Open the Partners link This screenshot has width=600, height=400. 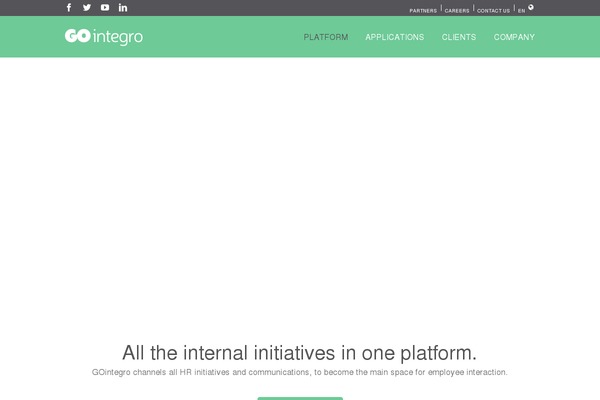tap(423, 11)
